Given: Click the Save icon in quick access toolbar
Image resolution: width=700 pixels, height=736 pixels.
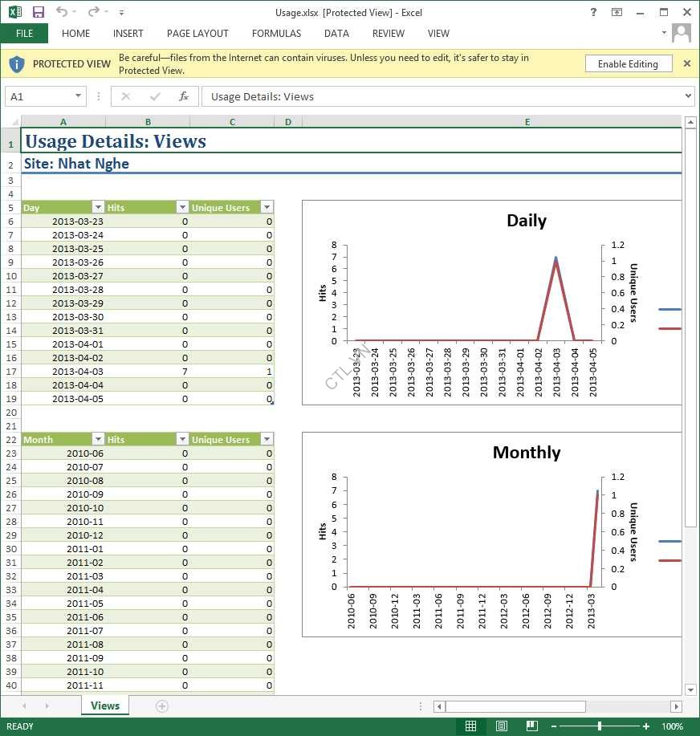Looking at the screenshot, I should (x=38, y=12).
